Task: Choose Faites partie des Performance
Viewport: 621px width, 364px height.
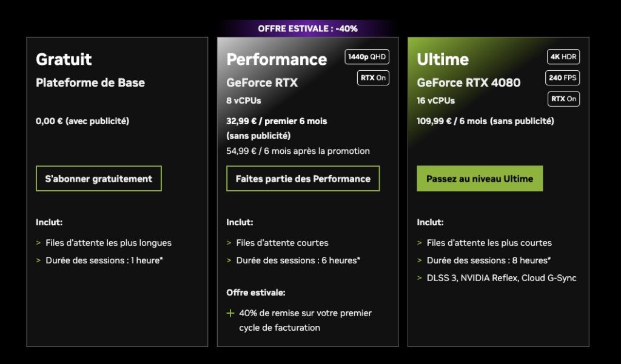Action: tap(303, 179)
